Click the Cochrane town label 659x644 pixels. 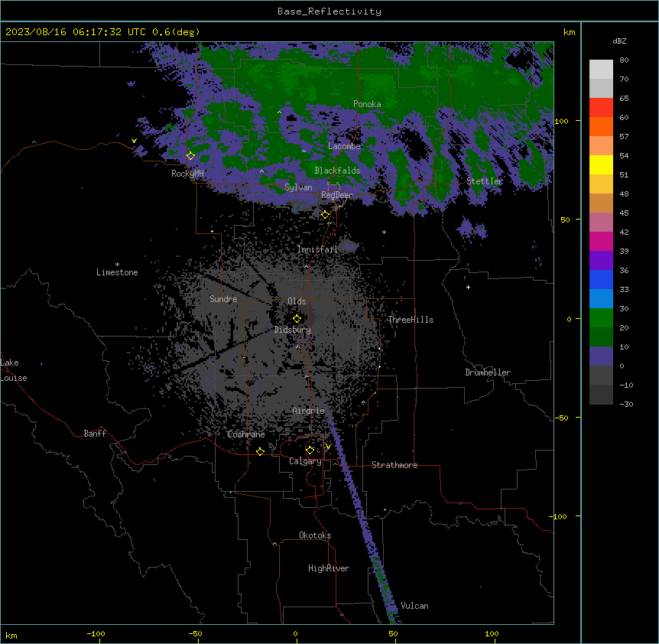pyautogui.click(x=246, y=434)
